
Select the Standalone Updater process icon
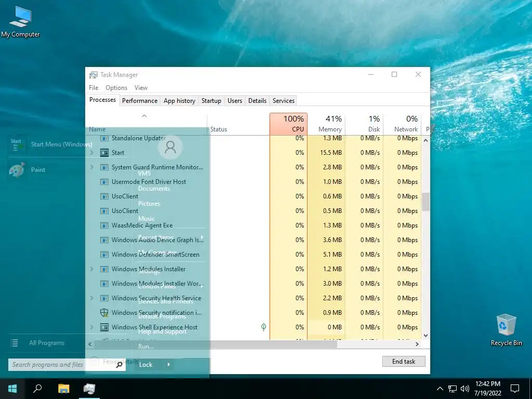coord(104,138)
